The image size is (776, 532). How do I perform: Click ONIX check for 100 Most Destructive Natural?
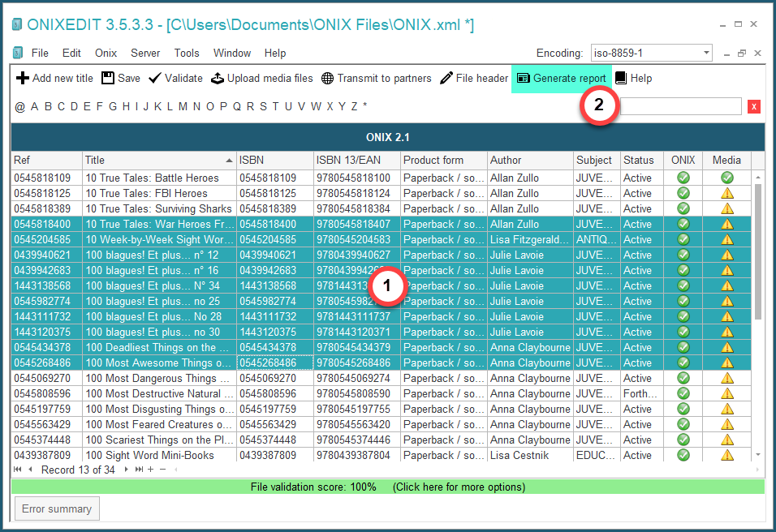point(683,393)
